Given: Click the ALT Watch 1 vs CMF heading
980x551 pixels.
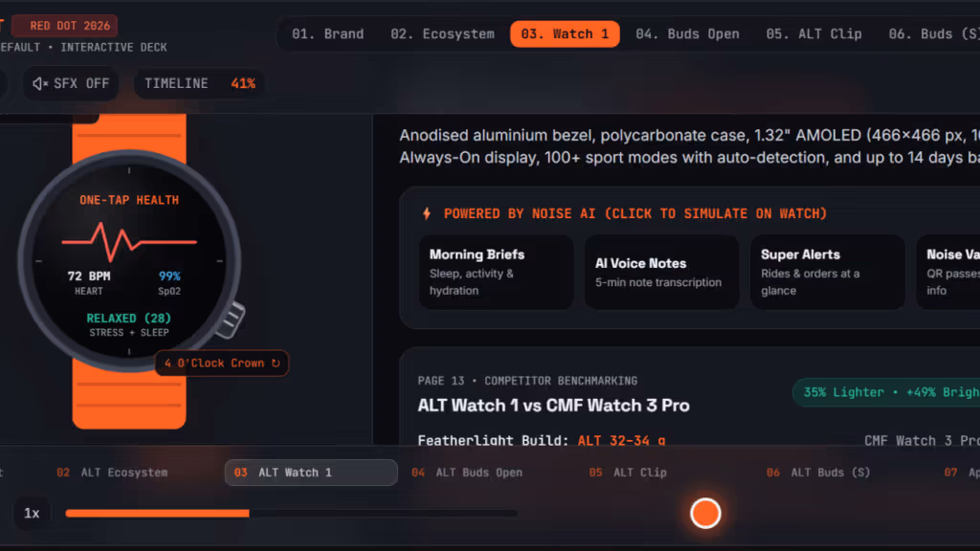Looking at the screenshot, I should (554, 406).
